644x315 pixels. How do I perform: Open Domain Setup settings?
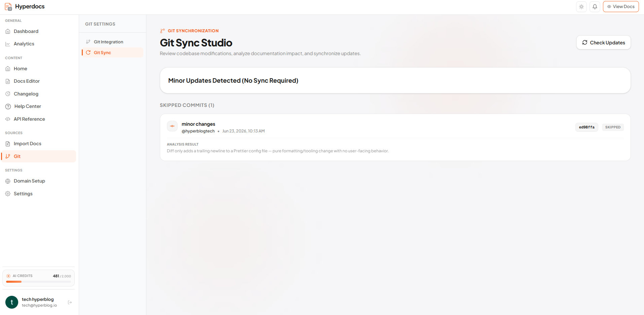[x=39, y=181]
